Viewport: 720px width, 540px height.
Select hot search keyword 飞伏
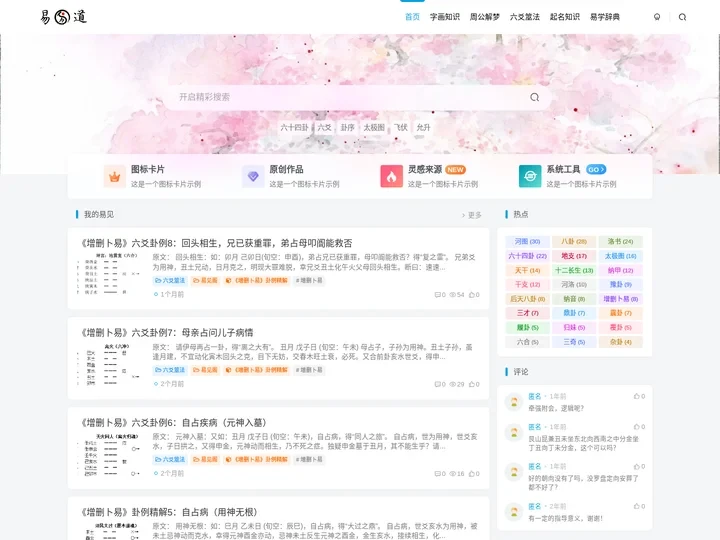[400, 128]
